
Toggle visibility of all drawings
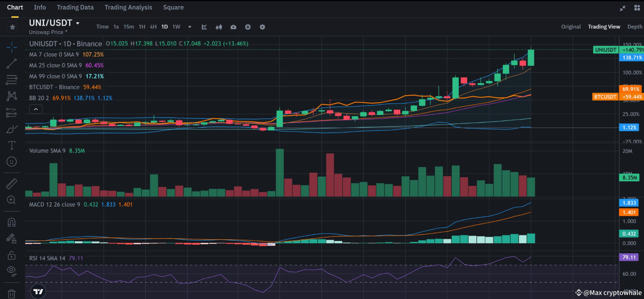[x=12, y=271]
